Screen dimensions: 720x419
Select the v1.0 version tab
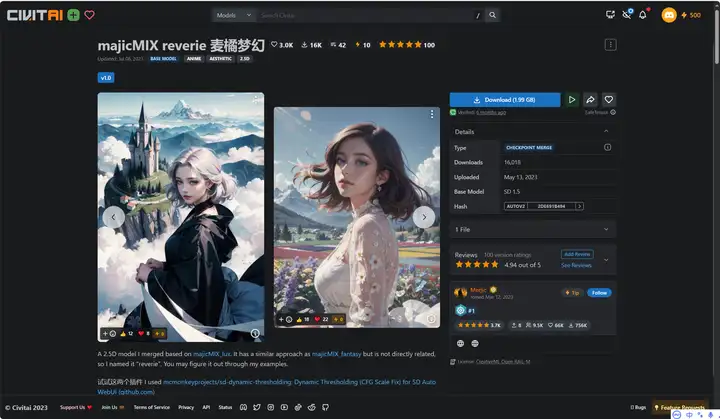[106, 78]
